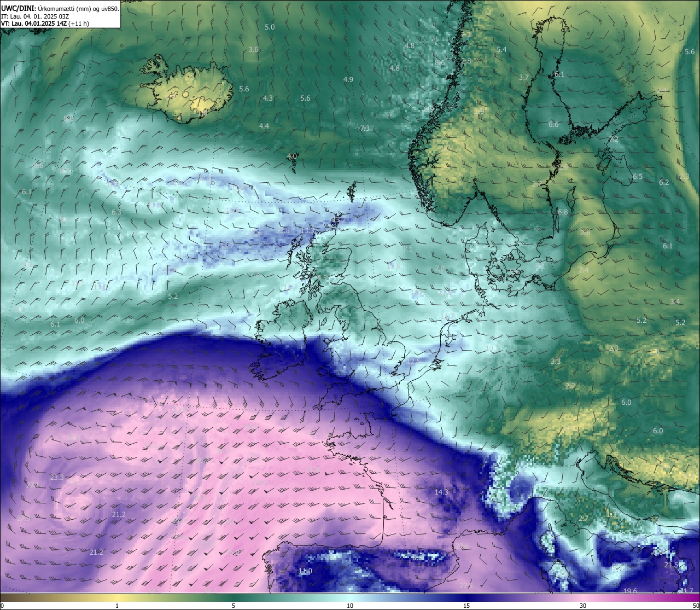
Task: Click the map value 3.4
Action: (x=675, y=301)
